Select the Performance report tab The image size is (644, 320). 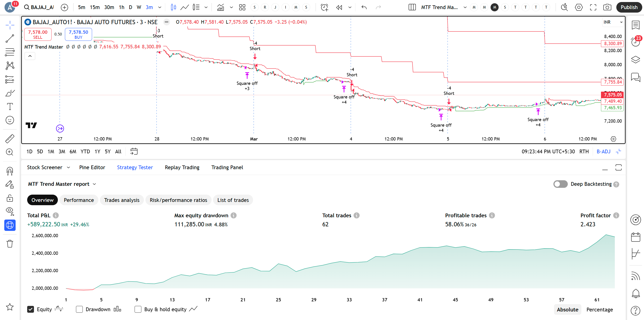79,200
